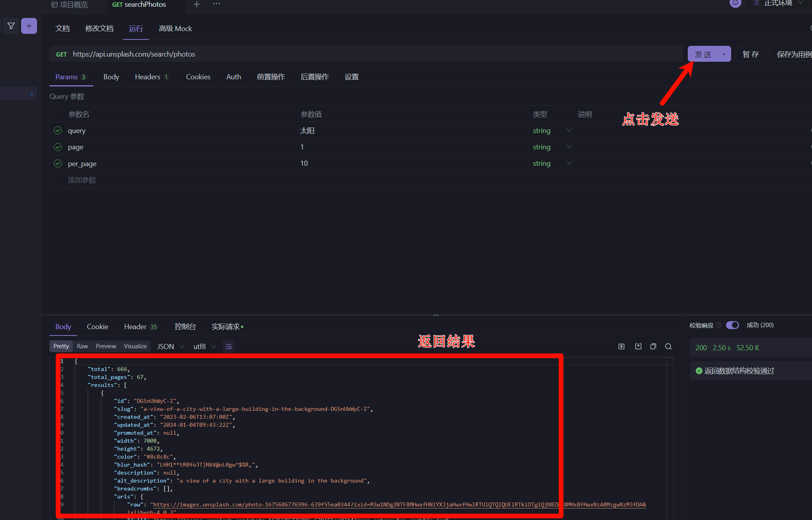Open the 高级 Mock tab
Image resolution: width=812 pixels, height=520 pixels.
click(x=175, y=29)
